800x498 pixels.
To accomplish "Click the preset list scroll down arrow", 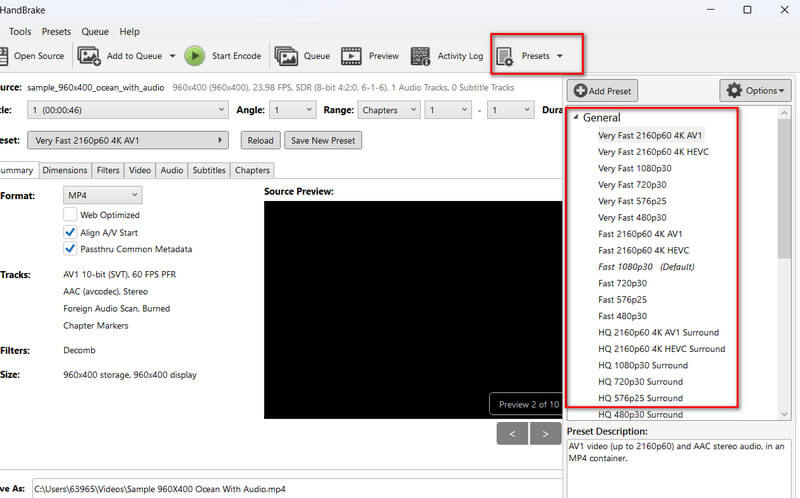I will coord(784,414).
